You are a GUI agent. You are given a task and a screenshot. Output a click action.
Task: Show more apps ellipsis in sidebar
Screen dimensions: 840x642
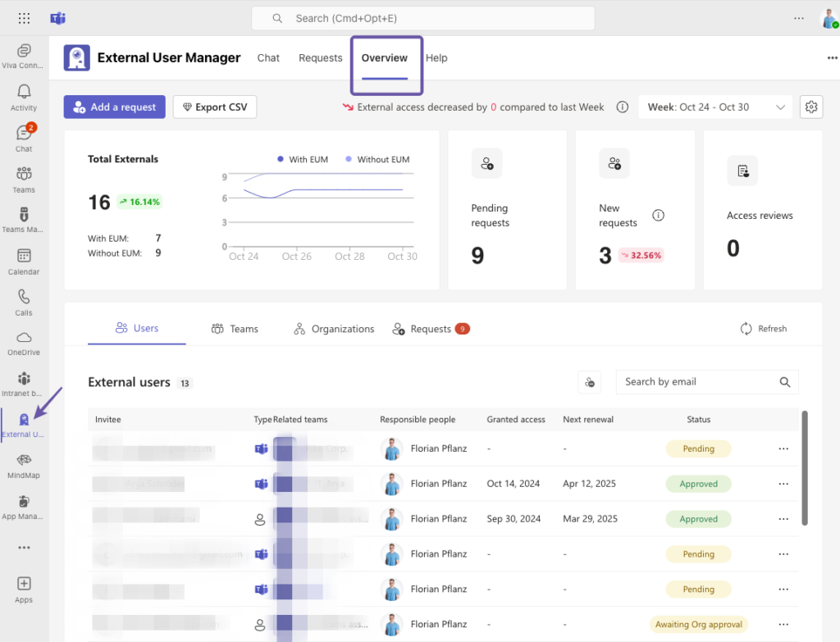pos(24,548)
